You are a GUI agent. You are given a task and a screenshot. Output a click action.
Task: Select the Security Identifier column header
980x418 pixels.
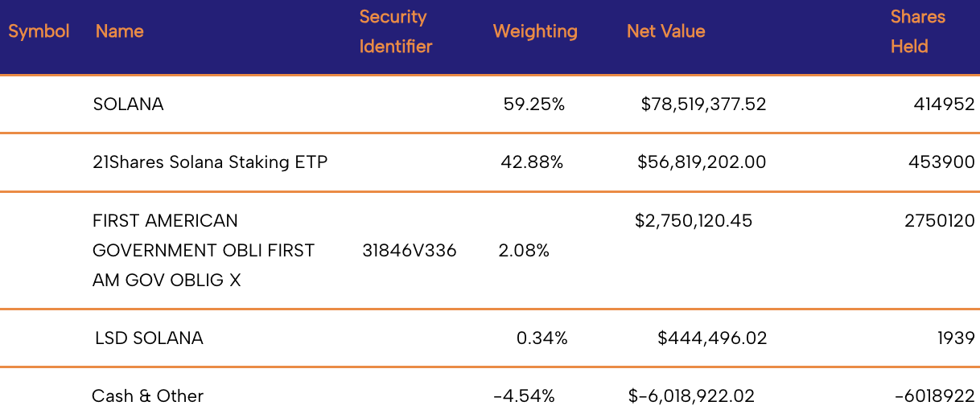[395, 31]
